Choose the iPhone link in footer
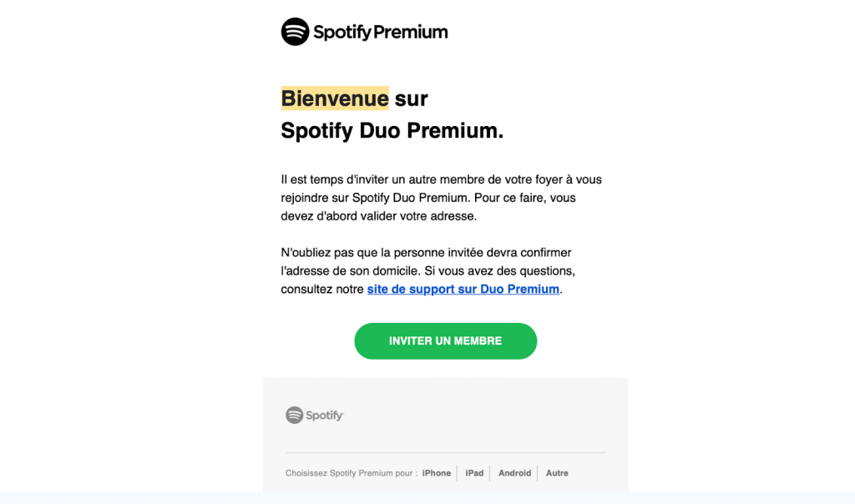This screenshot has width=855, height=504. tap(436, 473)
